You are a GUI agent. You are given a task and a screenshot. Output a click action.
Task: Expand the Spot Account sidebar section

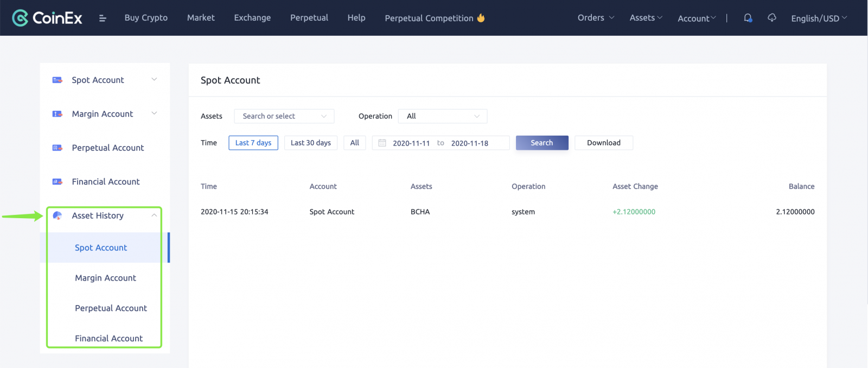(x=154, y=79)
